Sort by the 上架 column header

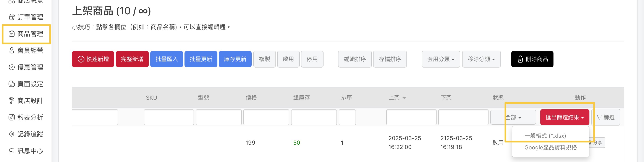click(x=397, y=98)
